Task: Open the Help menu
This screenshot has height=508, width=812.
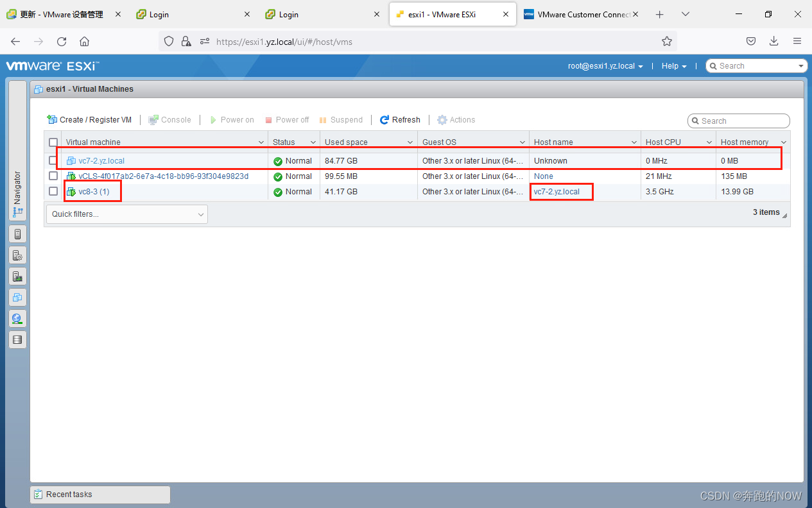Action: click(674, 66)
